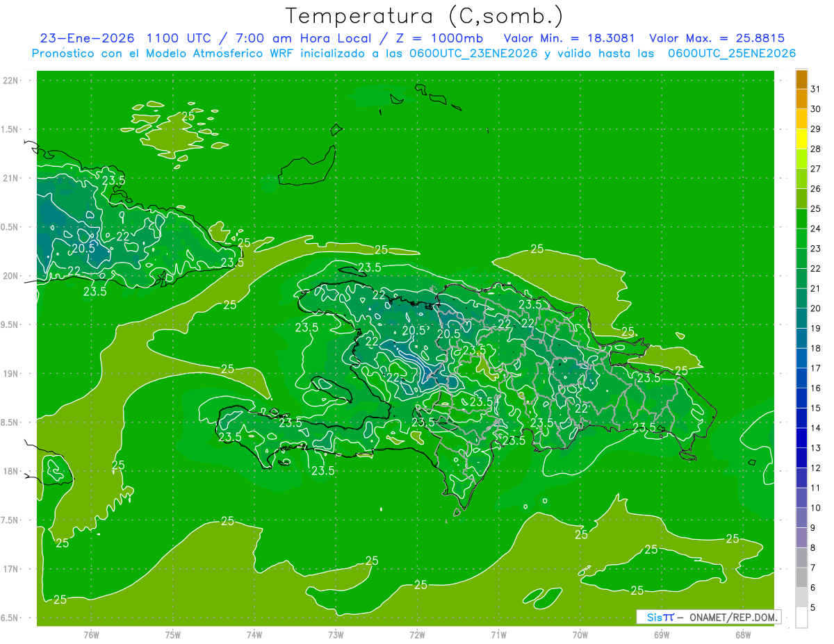The image size is (834, 644).
Task: Click the "SisTT – ONAMET/REP.DOM." credit box
Action: click(709, 617)
